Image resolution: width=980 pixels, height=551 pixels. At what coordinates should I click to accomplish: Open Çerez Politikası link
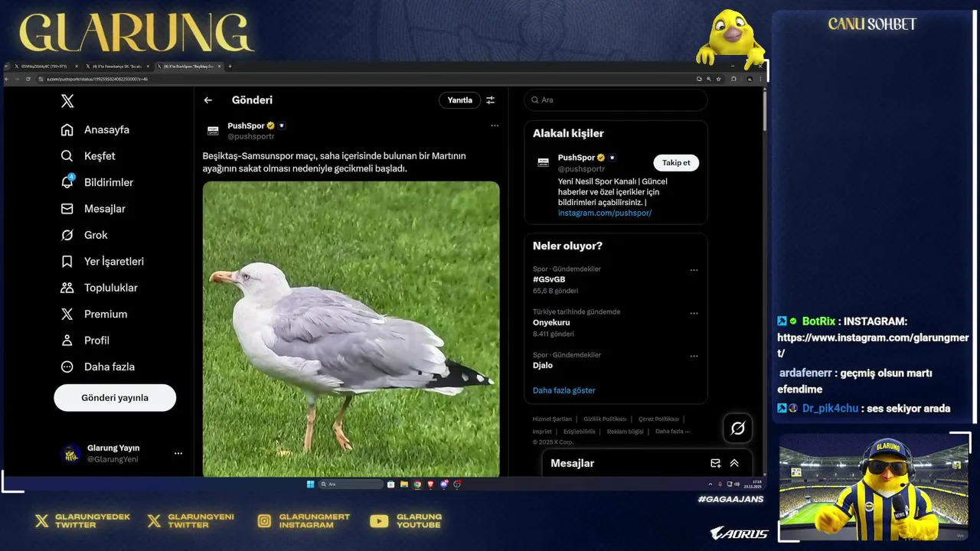658,419
